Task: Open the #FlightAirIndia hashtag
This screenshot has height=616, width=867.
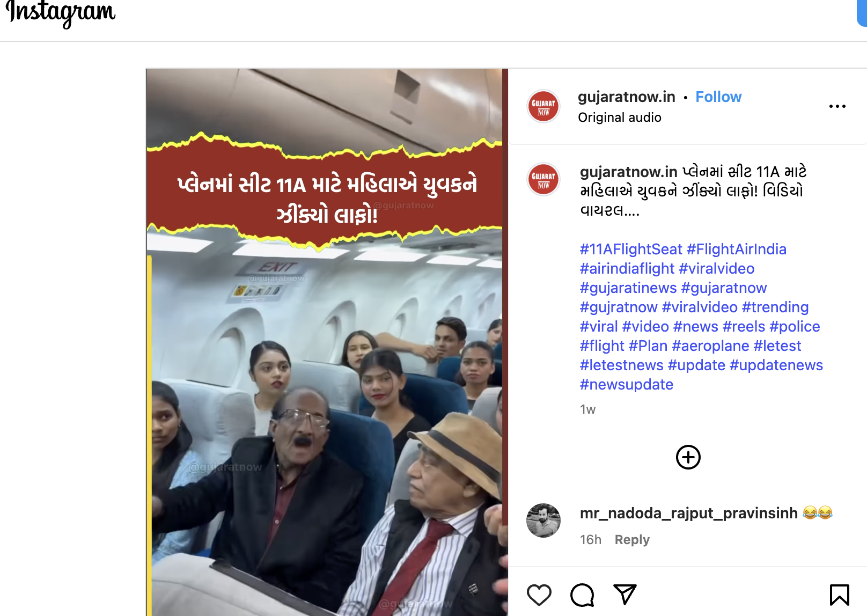Action: tap(737, 250)
